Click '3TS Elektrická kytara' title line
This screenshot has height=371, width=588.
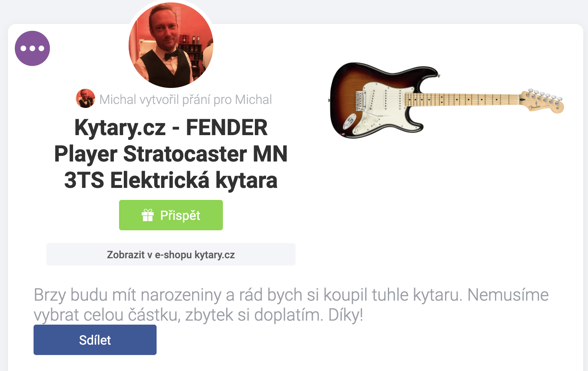pyautogui.click(x=171, y=180)
